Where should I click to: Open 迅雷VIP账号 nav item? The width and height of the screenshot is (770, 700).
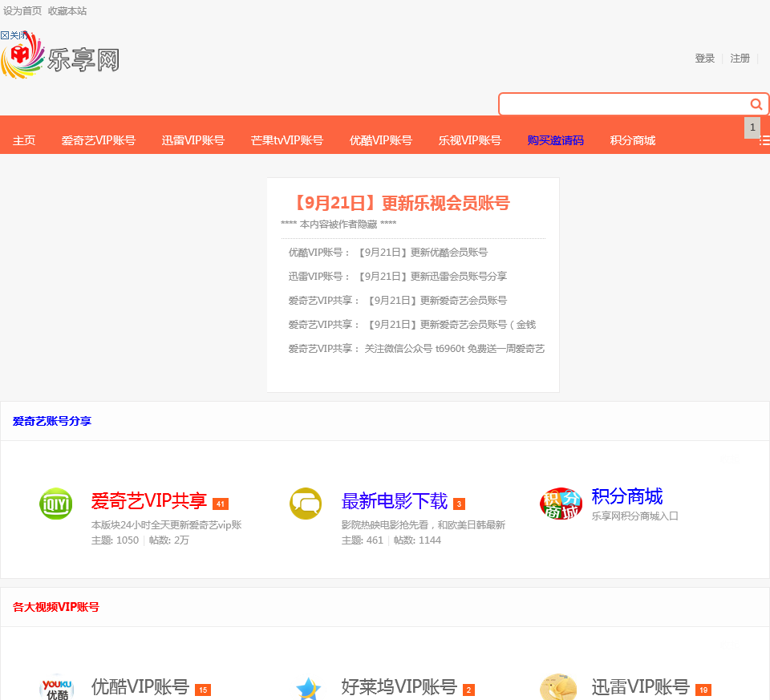[x=193, y=140]
